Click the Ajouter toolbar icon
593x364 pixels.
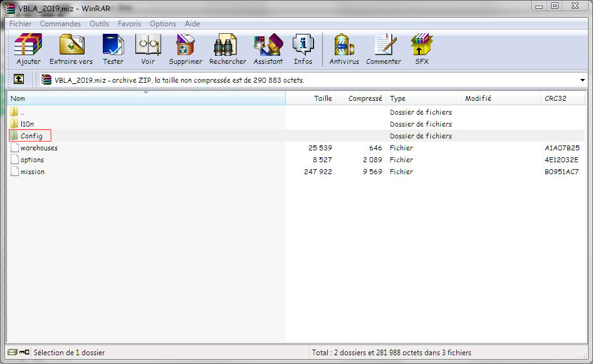[28, 49]
